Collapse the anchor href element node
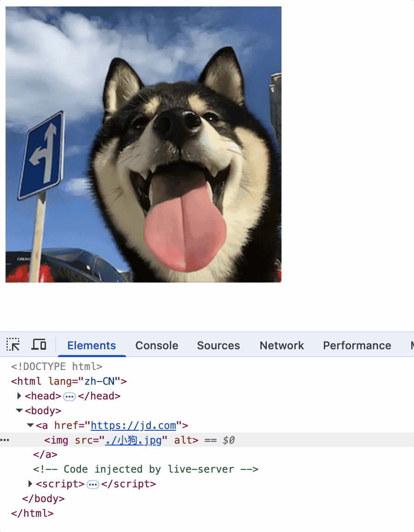414x532 pixels. (30, 425)
